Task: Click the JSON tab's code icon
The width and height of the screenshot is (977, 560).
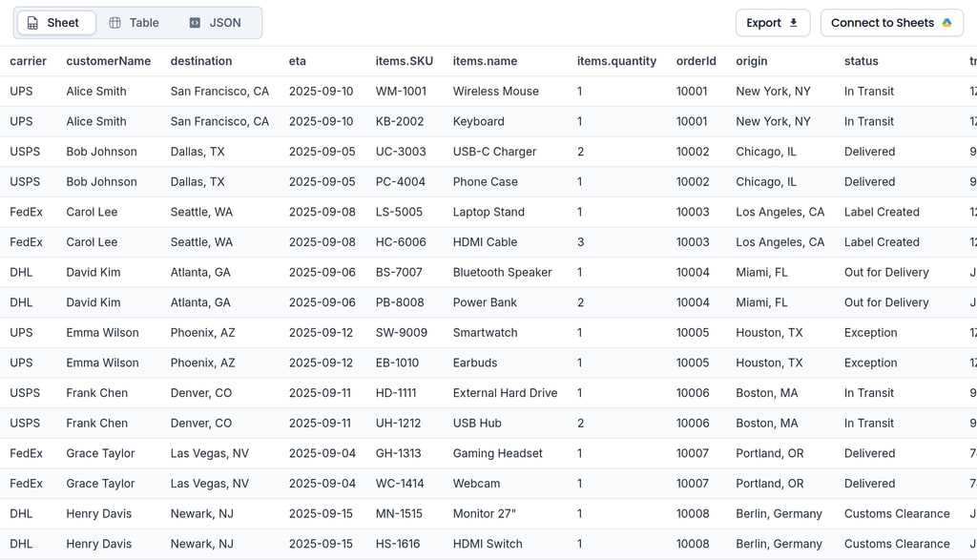Action: click(x=195, y=23)
